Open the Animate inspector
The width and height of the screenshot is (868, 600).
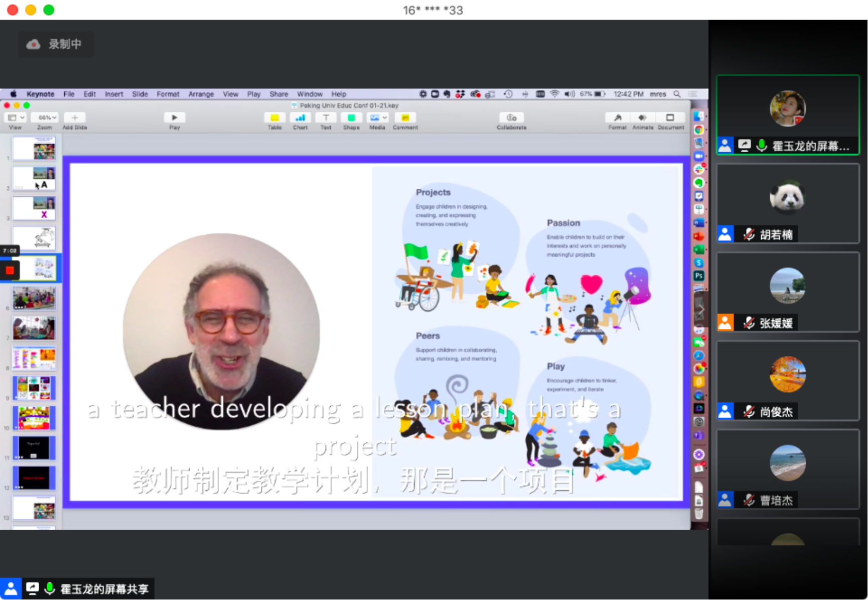tap(642, 118)
